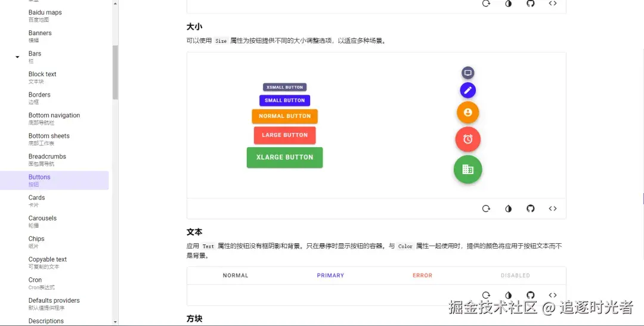Show code for the text buttons example

553,295
